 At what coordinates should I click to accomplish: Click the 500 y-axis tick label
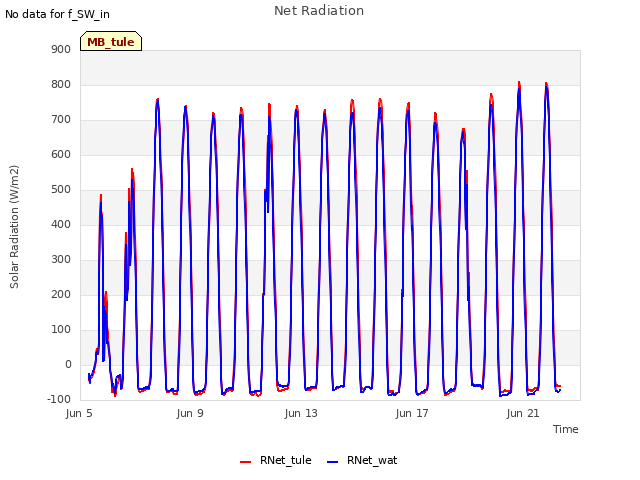coord(61,190)
